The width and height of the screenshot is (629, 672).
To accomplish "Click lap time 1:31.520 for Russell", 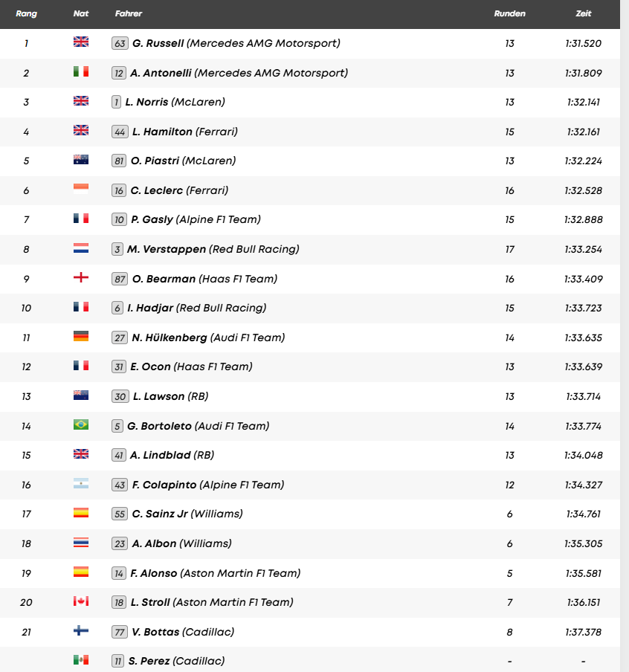I will (583, 43).
